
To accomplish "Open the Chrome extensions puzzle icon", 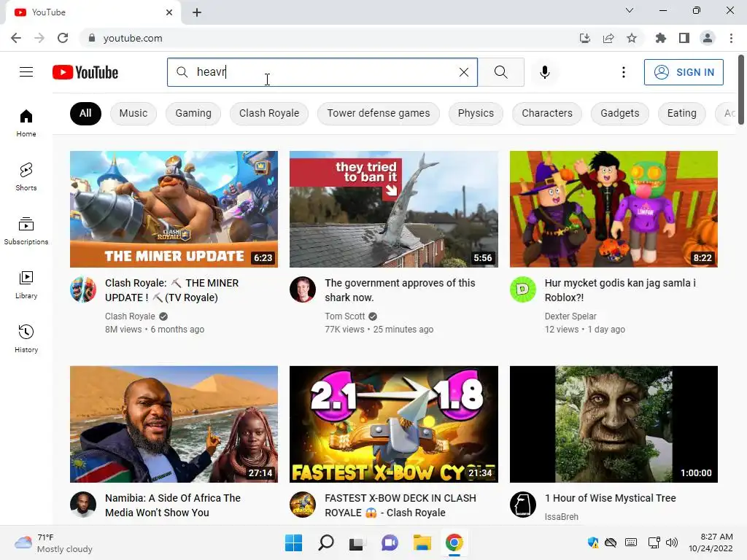I will coord(661,38).
